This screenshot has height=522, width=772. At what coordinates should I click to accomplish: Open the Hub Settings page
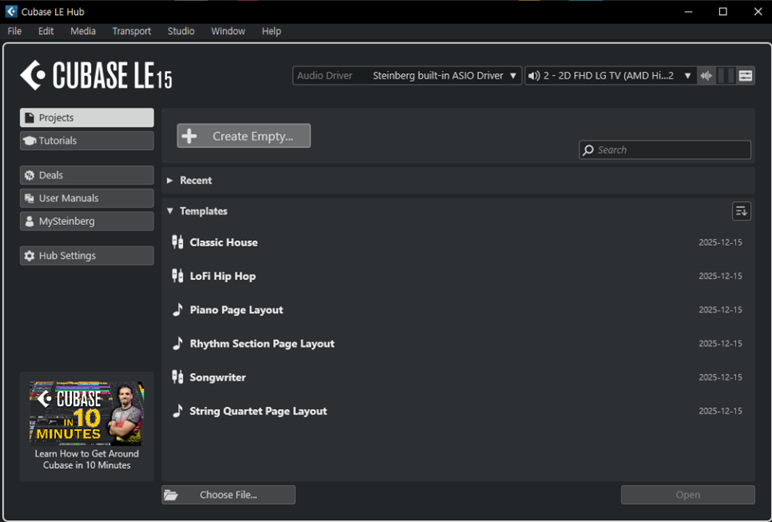[87, 256]
